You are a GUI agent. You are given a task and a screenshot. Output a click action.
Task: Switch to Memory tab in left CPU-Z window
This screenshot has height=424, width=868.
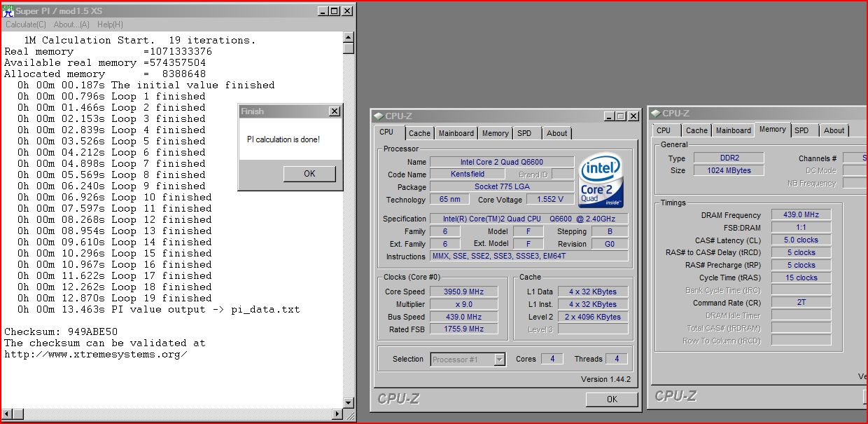495,133
